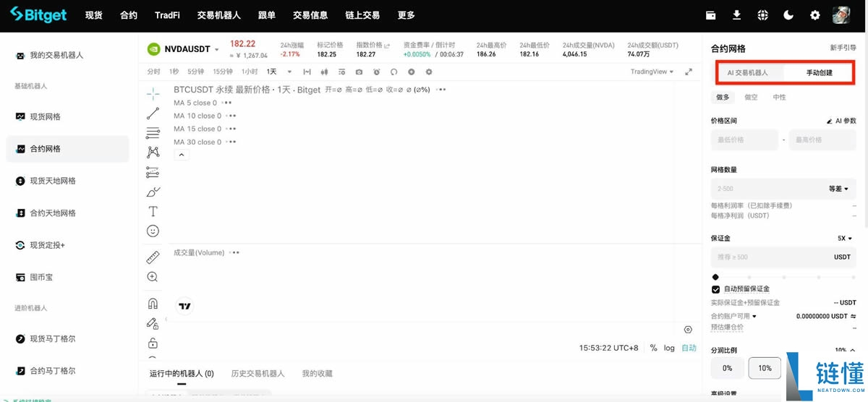
Task: Click the Bitget logo
Action: [38, 15]
